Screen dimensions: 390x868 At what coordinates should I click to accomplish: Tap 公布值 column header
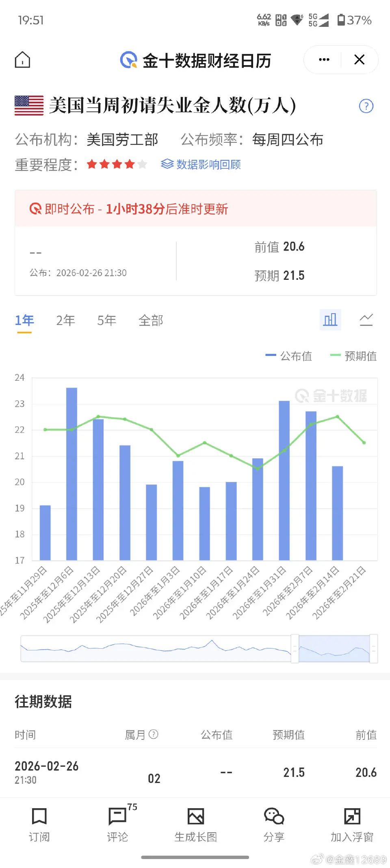(x=217, y=735)
